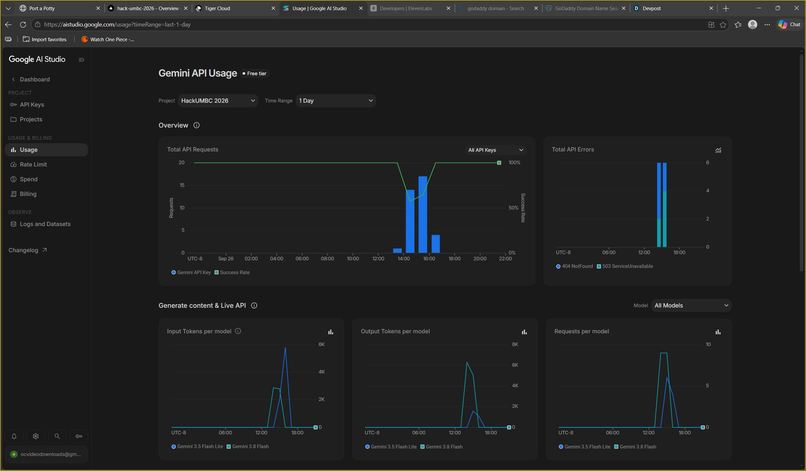Screen dimensions: 806x471
Task: Switch to the hack-umbc-2026 Overview tab
Action: pyautogui.click(x=147, y=8)
